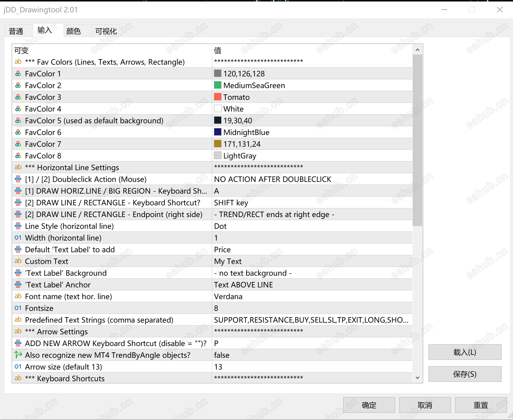513x420 pixels.
Task: Close the jDD_Drawingtool dialog window
Action: [x=499, y=10]
